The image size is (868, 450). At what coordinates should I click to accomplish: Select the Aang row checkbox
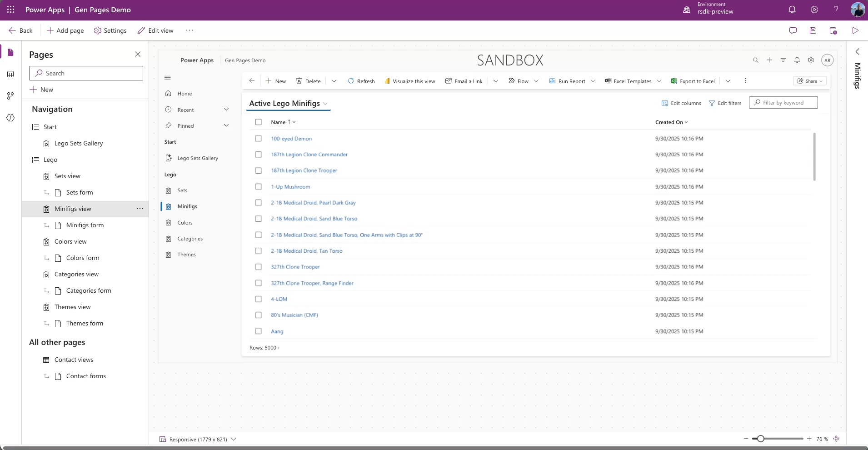258,331
